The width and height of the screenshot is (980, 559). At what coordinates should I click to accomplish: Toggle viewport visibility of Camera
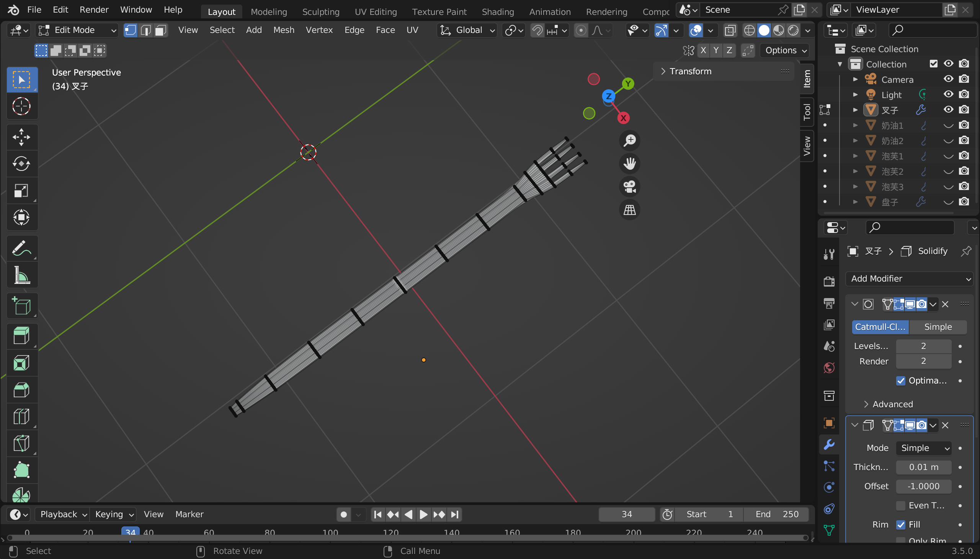(948, 79)
